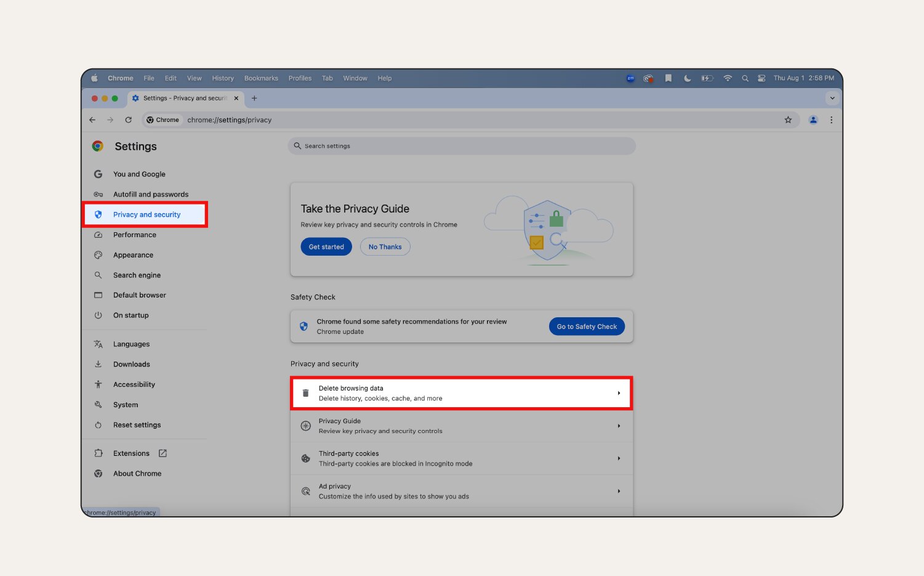This screenshot has height=576, width=924.
Task: Click the Search engine magnifier icon in the sidebar
Action: (x=98, y=275)
